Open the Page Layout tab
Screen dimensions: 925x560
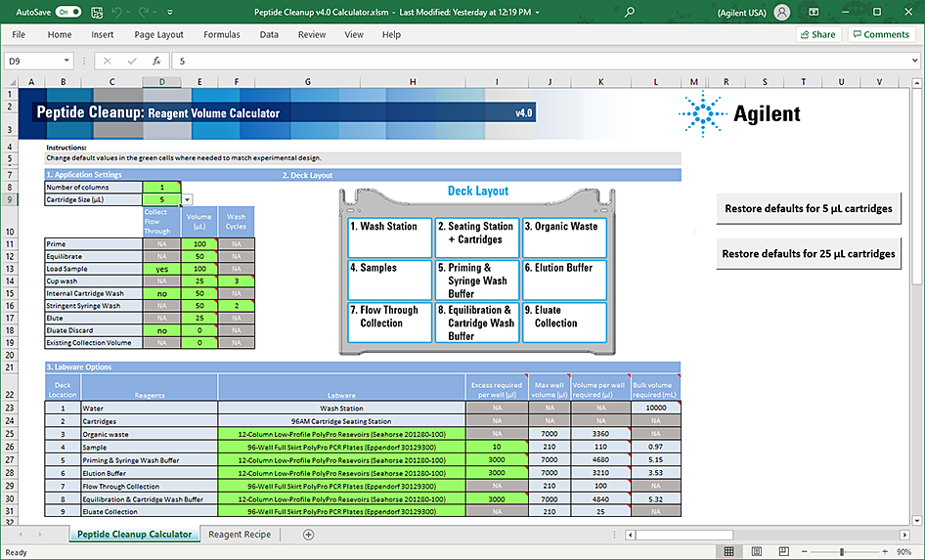(x=158, y=35)
